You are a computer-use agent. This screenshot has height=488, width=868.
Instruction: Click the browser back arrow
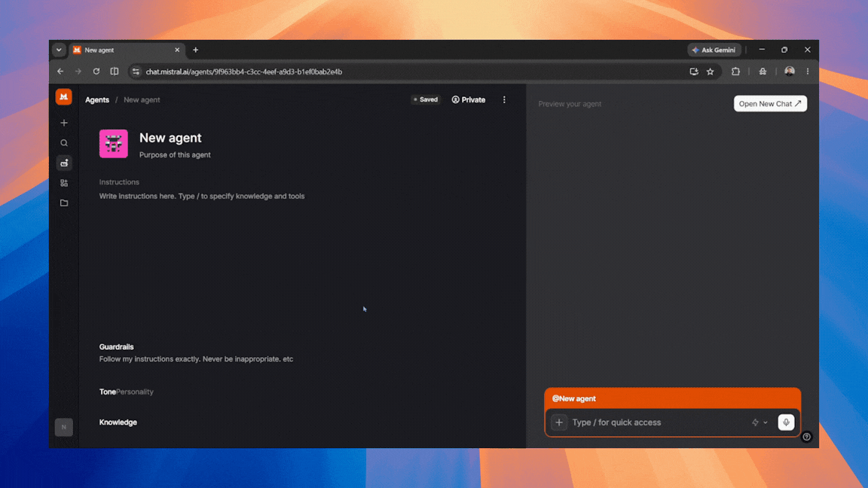60,72
